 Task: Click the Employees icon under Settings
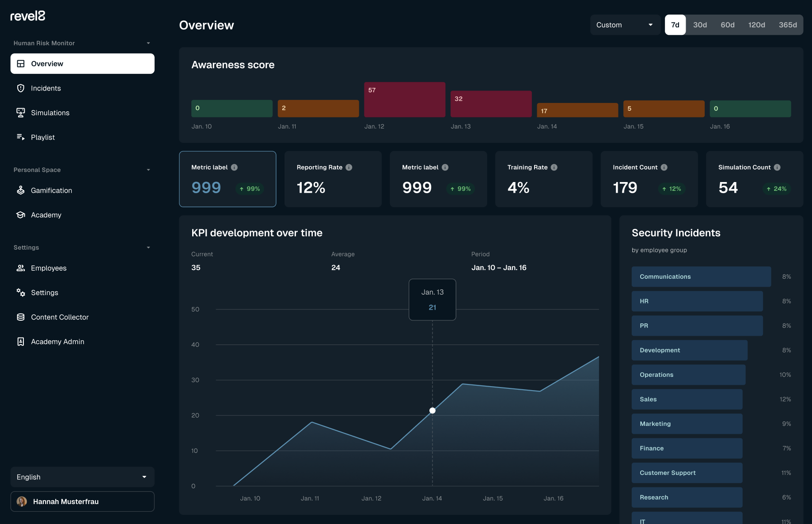21,268
